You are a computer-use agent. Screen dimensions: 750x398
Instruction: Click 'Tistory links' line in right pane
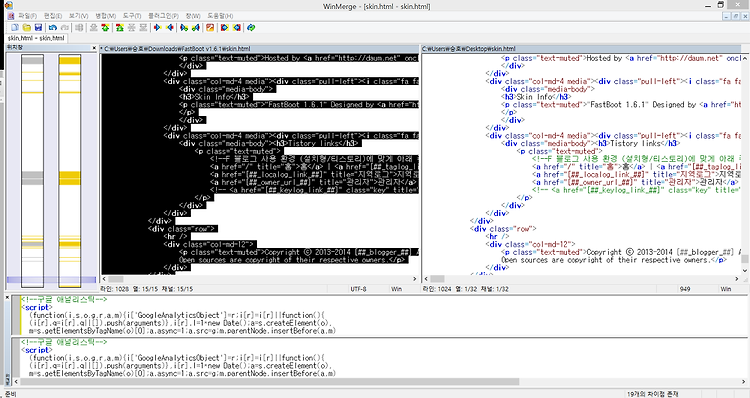[591, 144]
